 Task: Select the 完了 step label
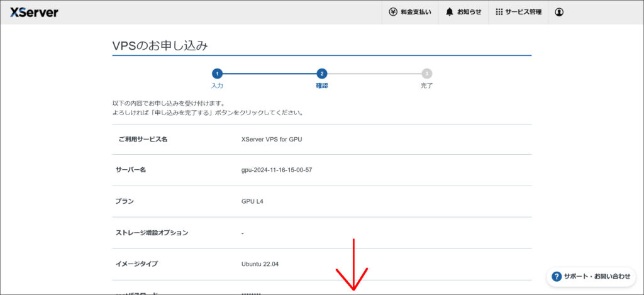[x=427, y=86]
